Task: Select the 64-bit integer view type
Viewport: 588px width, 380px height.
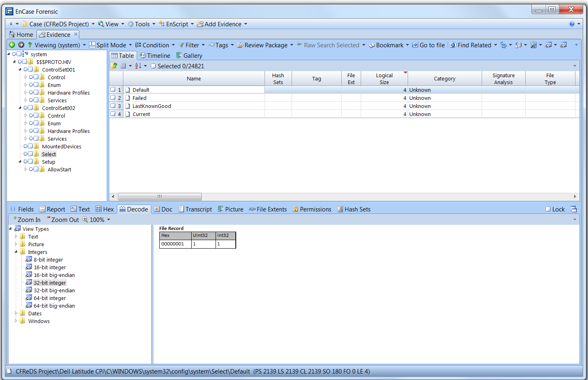Action: (49, 298)
